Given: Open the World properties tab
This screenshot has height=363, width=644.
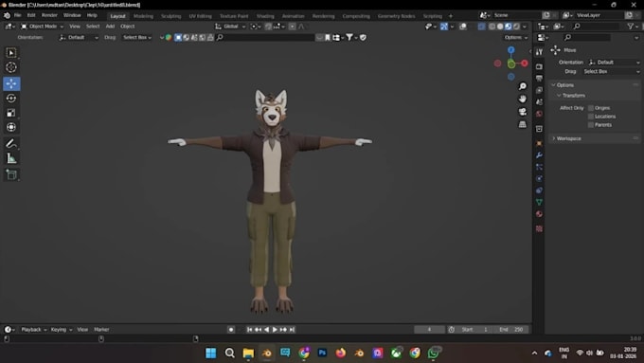Looking at the screenshot, I should point(539,114).
